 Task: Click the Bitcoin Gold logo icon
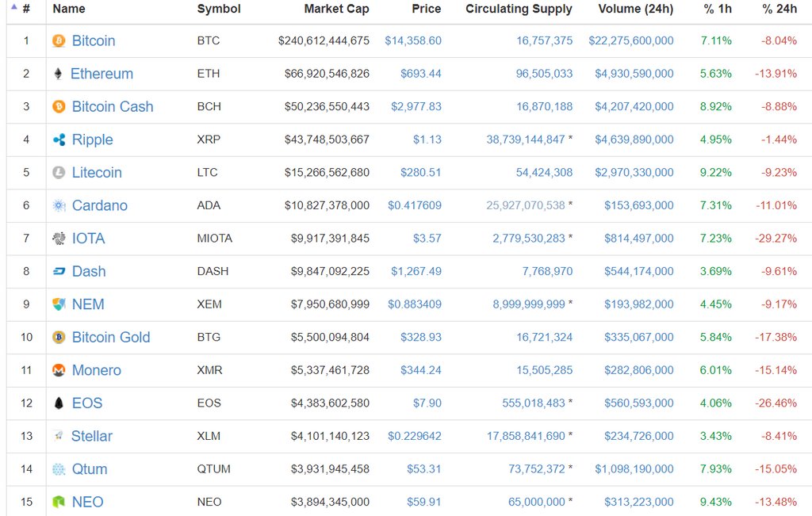[x=59, y=338]
